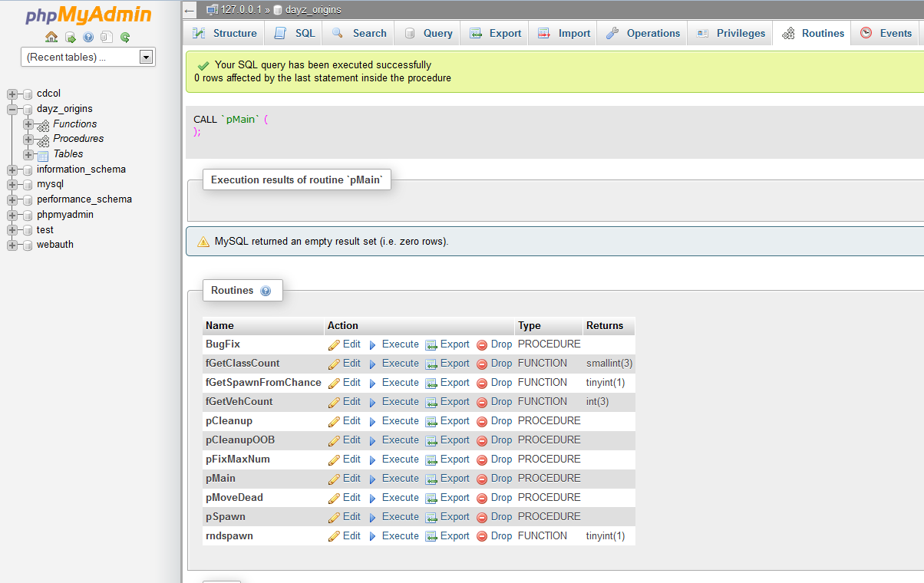This screenshot has width=924, height=583.
Task: Open the Operations tab
Action: (x=643, y=33)
